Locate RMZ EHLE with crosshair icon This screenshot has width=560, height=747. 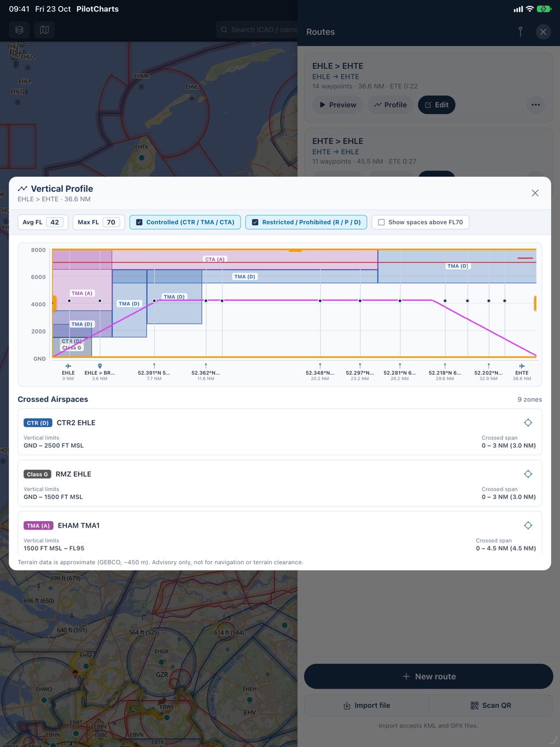tap(528, 474)
